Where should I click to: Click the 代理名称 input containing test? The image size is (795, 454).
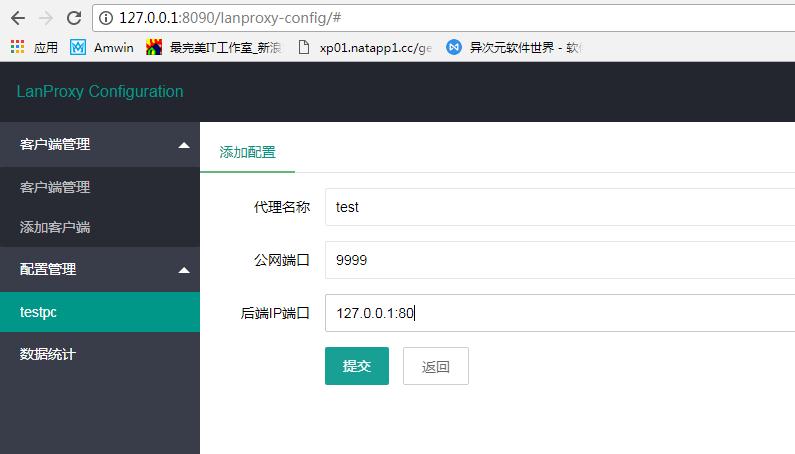pyautogui.click(x=560, y=207)
